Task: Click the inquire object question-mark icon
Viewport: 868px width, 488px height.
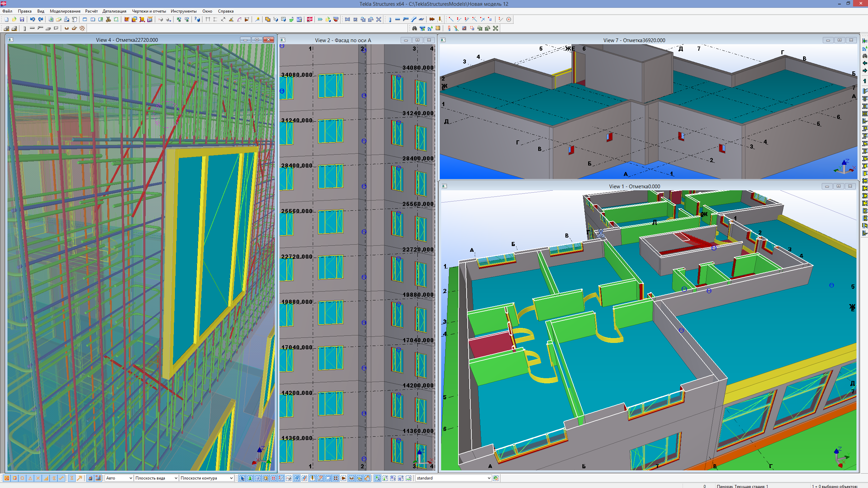Action: 197,19
